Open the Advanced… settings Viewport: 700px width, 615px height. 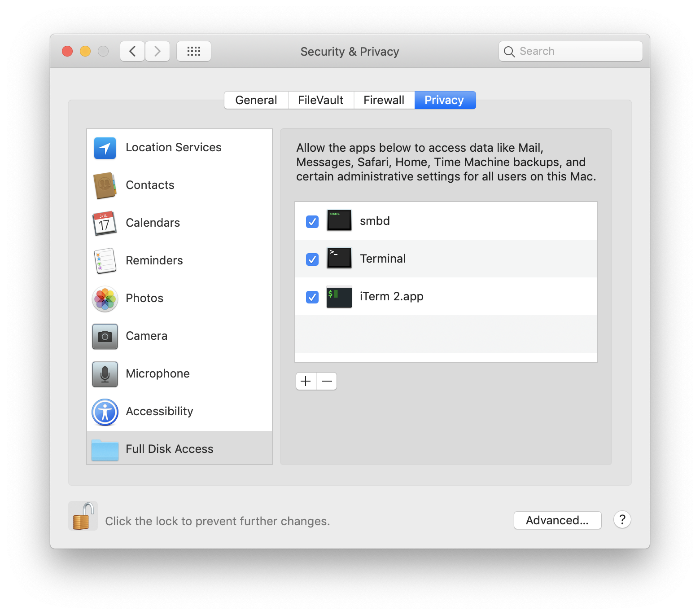557,520
